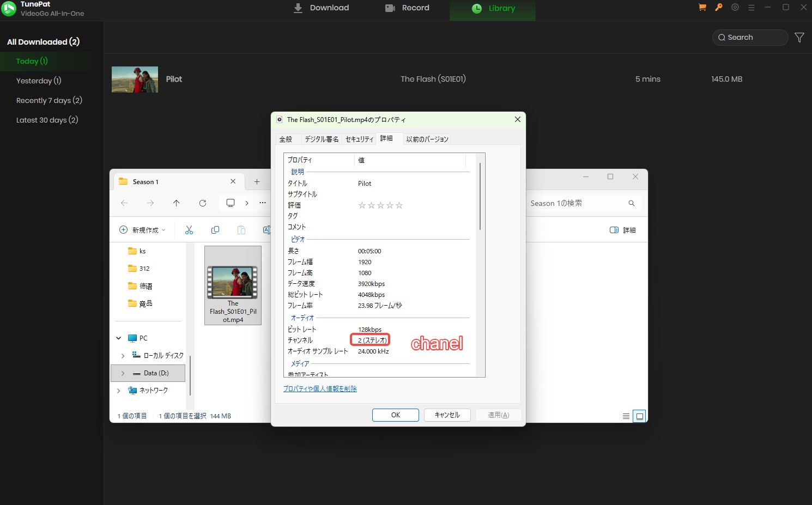The height and width of the screenshot is (505, 812).
Task: Select the Cut scissors icon in Explorer
Action: pyautogui.click(x=189, y=229)
